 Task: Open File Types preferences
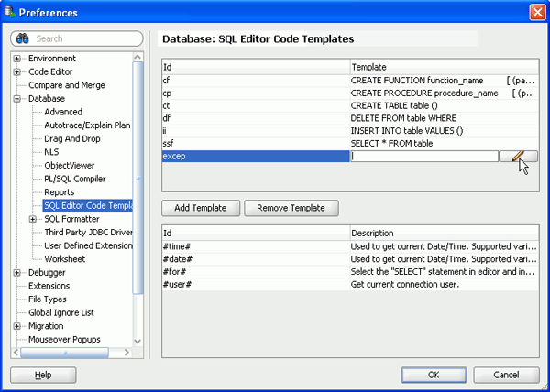point(48,299)
